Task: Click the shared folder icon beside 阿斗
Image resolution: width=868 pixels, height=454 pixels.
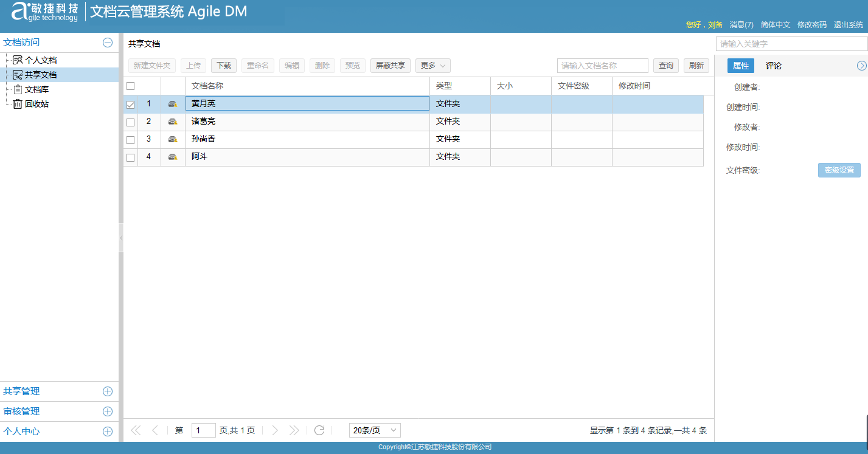Action: click(x=173, y=157)
